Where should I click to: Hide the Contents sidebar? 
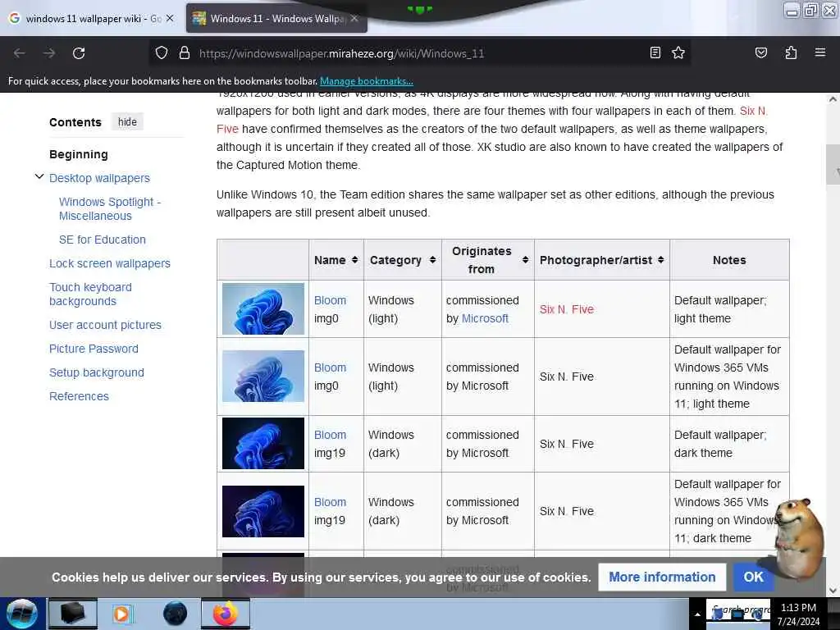point(127,121)
